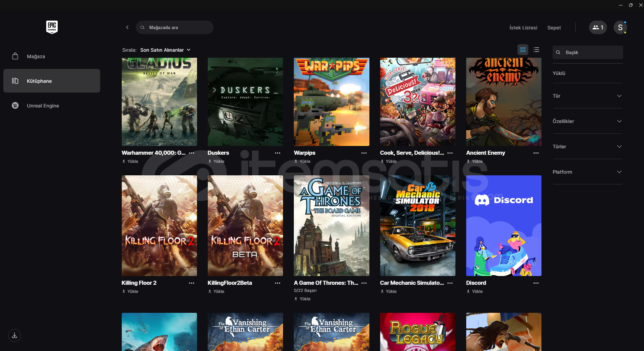
Task: Expand the Türler filter
Action: coord(587,147)
